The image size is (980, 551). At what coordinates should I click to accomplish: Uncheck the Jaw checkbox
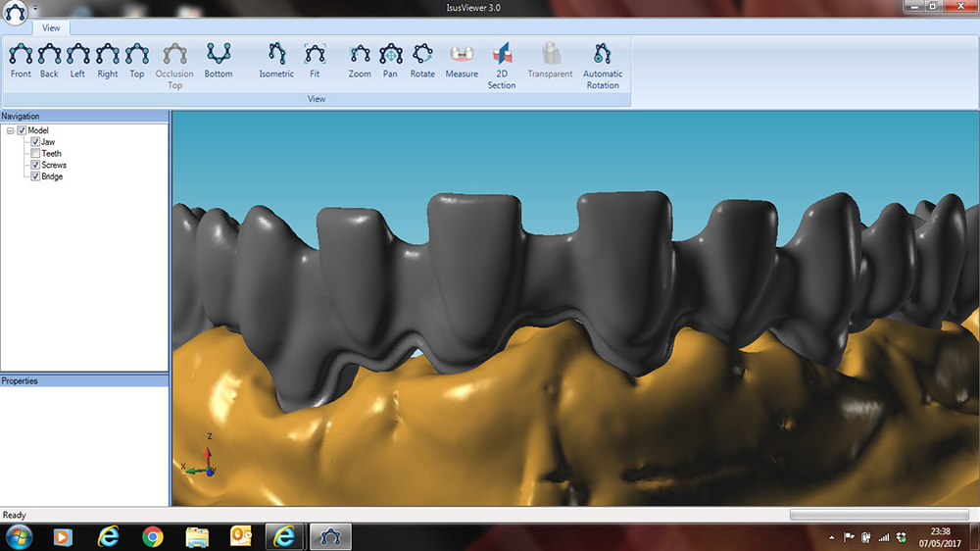coord(35,142)
